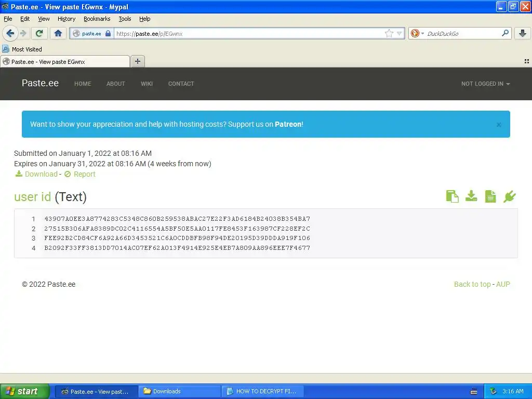Open the Windows start menu

point(25,391)
